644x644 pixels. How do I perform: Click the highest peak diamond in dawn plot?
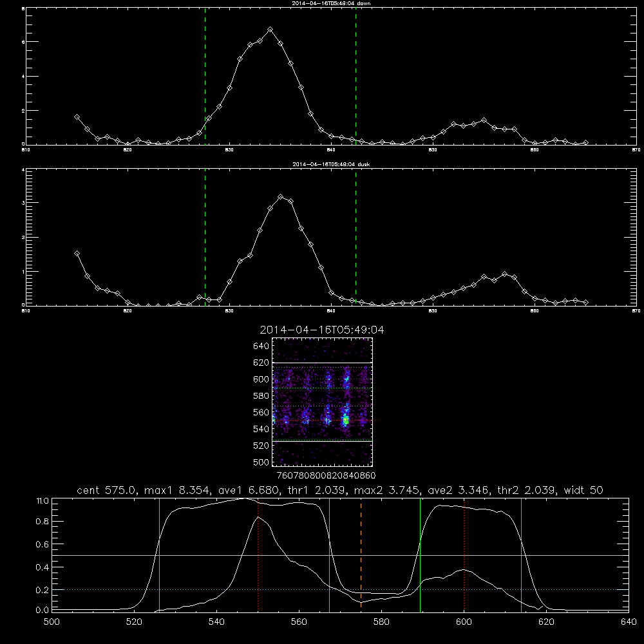(x=270, y=30)
